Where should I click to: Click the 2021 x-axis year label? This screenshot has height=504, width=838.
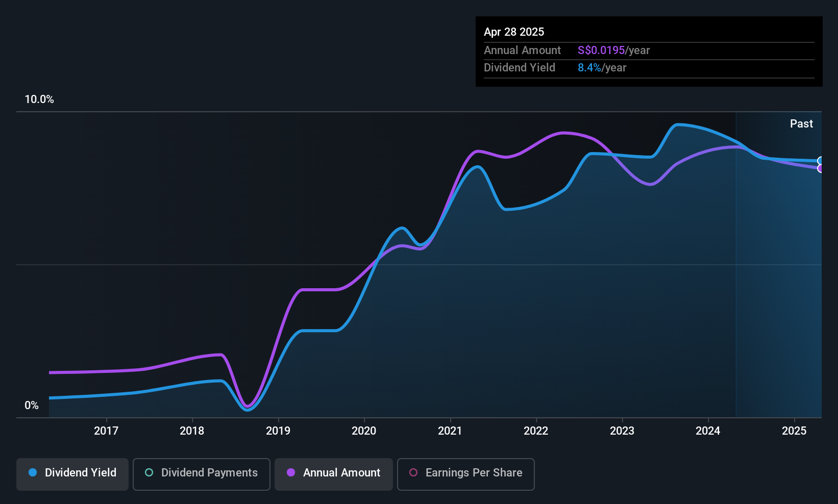(x=450, y=431)
